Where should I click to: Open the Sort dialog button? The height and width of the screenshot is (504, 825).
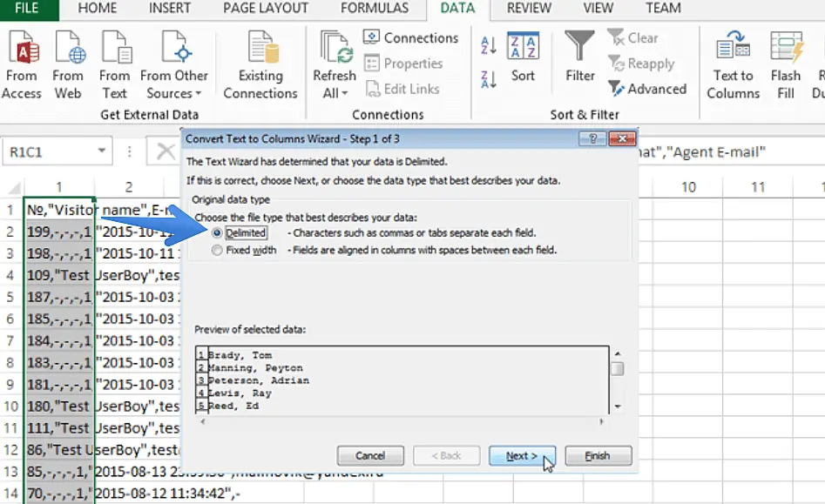click(523, 57)
